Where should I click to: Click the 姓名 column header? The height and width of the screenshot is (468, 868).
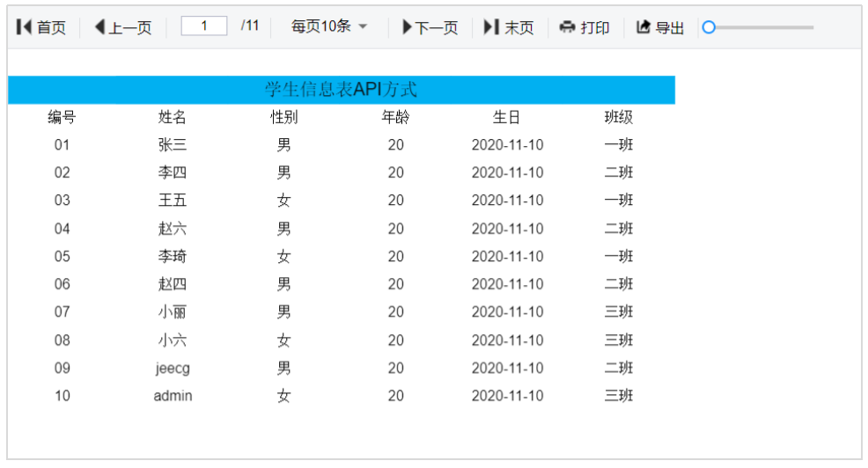(x=173, y=117)
